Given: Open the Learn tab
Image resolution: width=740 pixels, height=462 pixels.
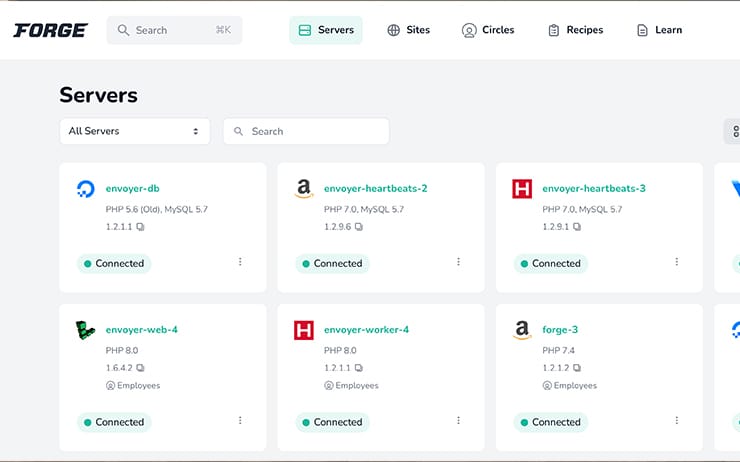Looking at the screenshot, I should point(659,30).
